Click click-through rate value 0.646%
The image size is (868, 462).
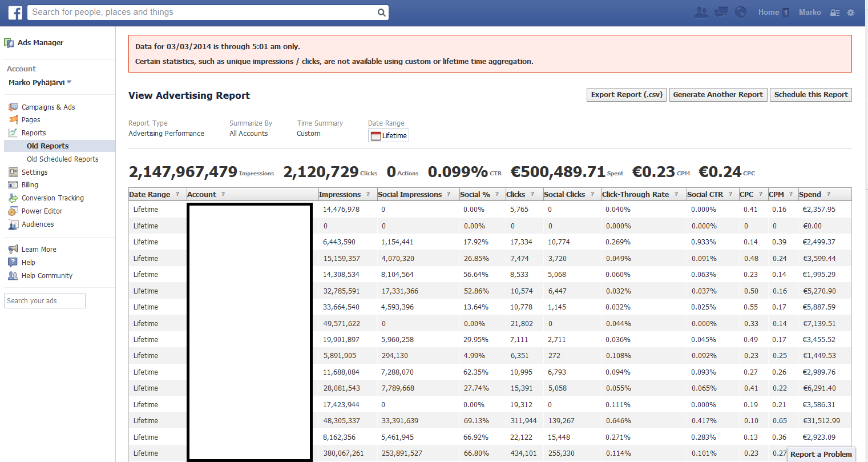tap(618, 421)
